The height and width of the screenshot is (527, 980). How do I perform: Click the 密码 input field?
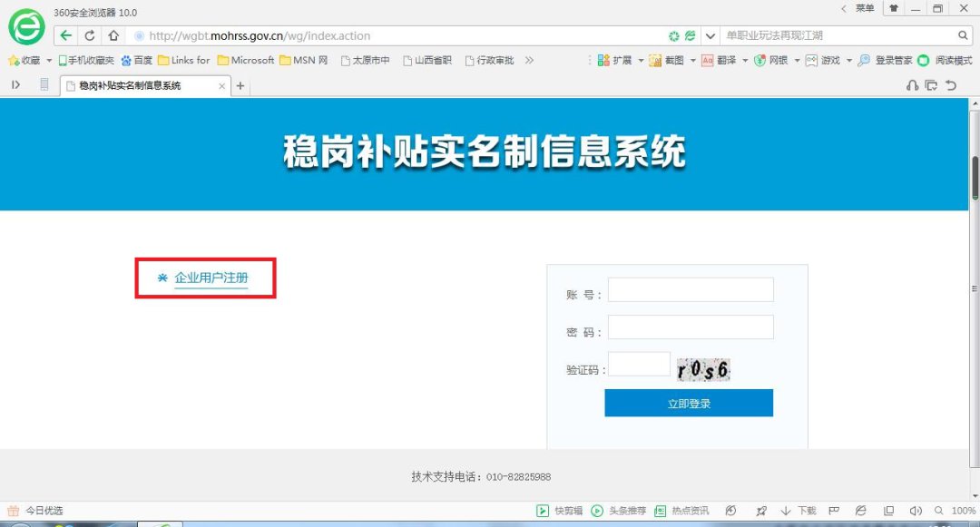click(x=691, y=327)
